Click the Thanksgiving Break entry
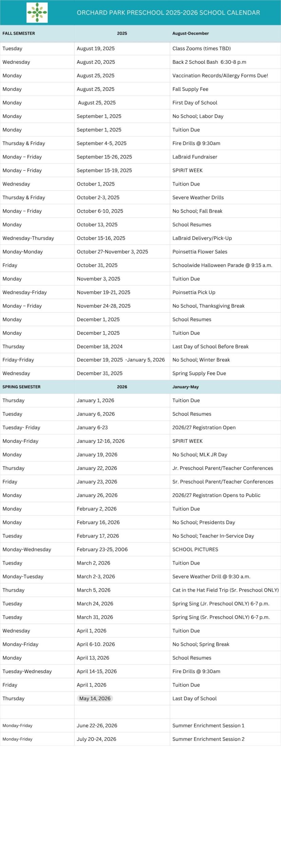Viewport: 281px width, 868px height. point(208,306)
